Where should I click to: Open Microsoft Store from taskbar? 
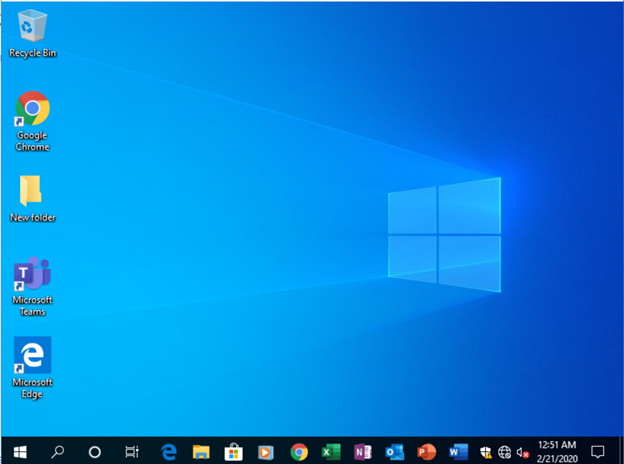234,452
